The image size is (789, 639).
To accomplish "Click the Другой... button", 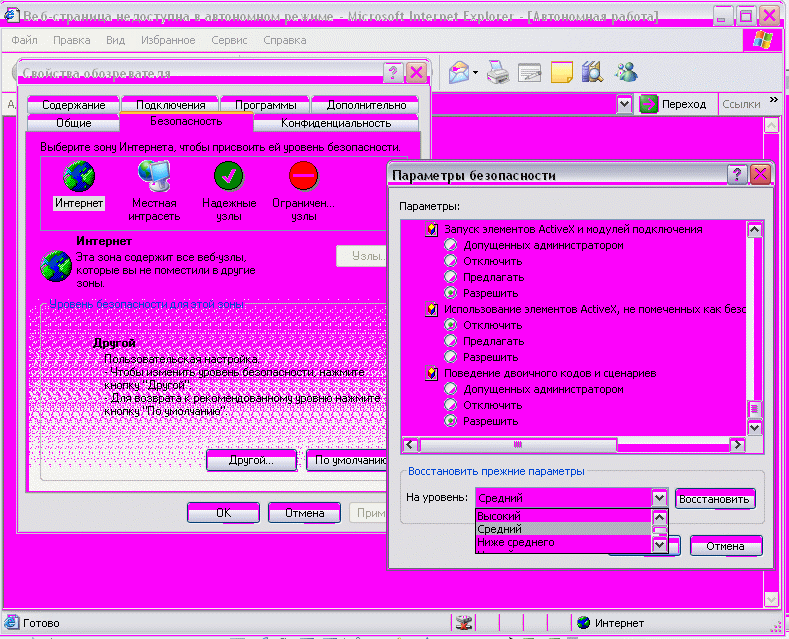I will [x=251, y=460].
